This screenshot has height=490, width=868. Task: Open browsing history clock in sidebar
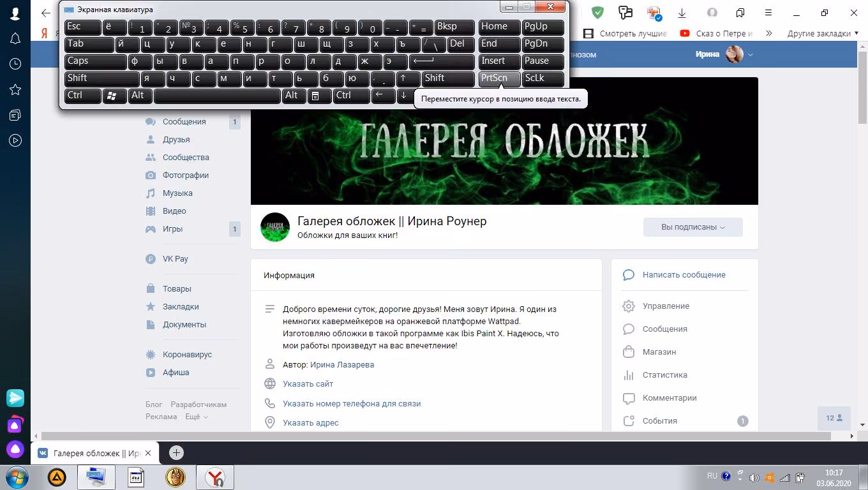tap(15, 64)
